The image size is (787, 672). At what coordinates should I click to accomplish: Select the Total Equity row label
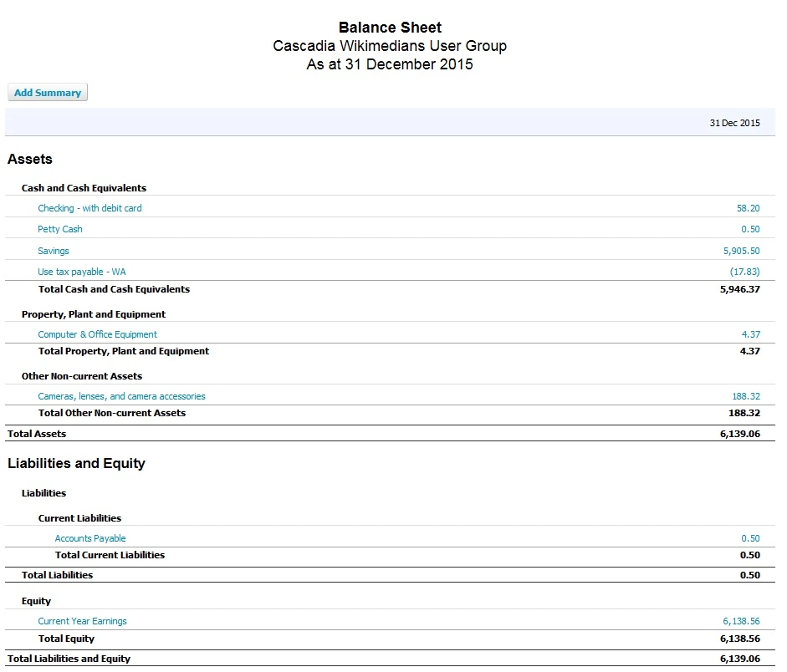point(66,639)
